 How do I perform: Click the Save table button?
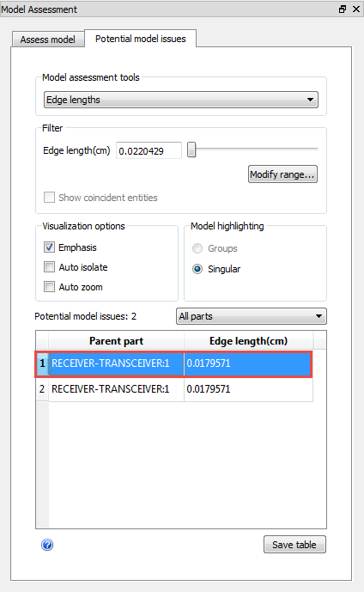pyautogui.click(x=294, y=545)
